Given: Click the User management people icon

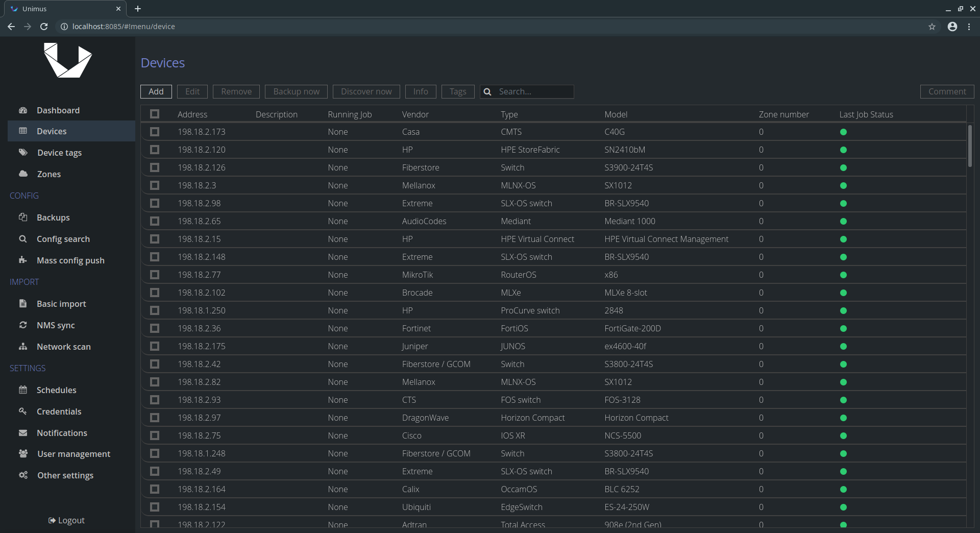Looking at the screenshot, I should coord(23,453).
